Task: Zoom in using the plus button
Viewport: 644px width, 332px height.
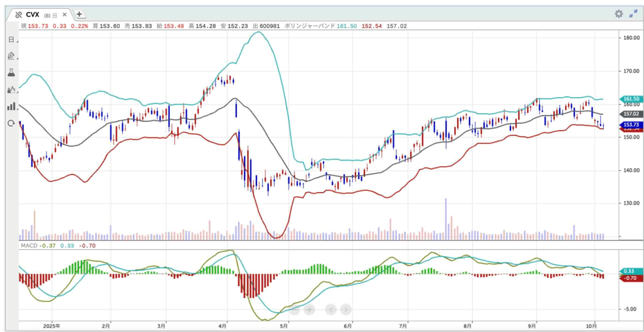Action: point(310,309)
